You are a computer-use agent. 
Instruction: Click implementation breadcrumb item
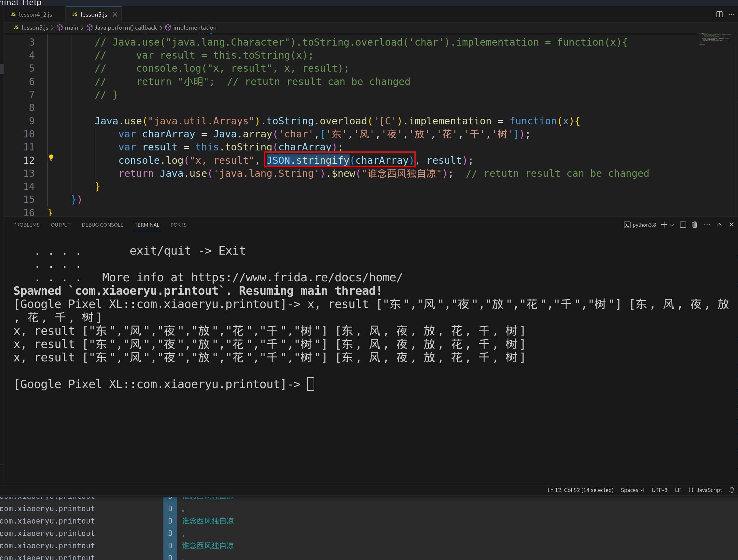(x=191, y=28)
